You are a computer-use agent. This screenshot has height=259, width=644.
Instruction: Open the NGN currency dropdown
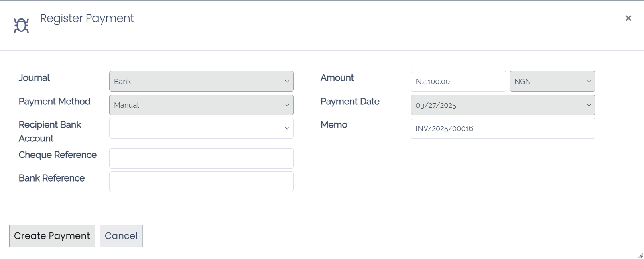(x=552, y=82)
